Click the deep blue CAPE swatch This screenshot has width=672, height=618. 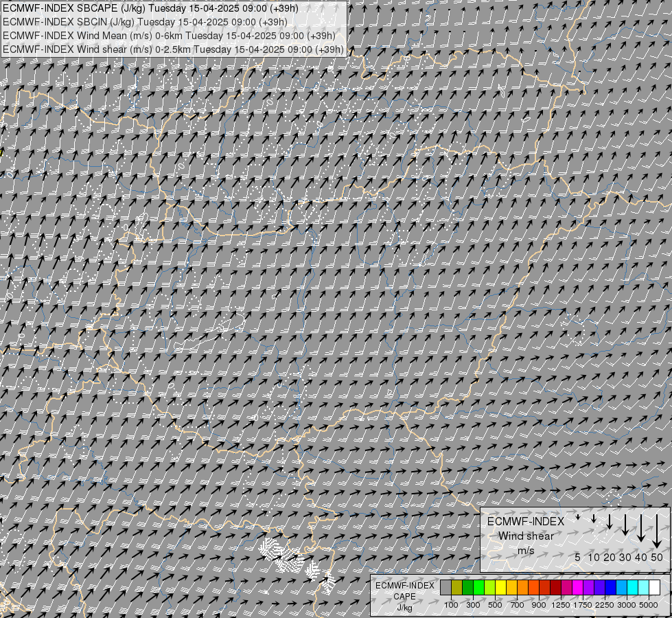610,588
